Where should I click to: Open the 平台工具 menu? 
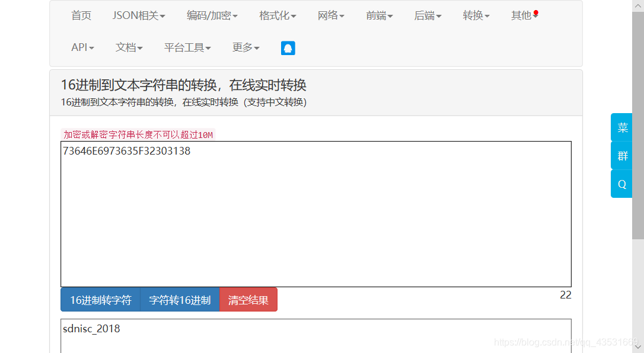[x=187, y=47]
